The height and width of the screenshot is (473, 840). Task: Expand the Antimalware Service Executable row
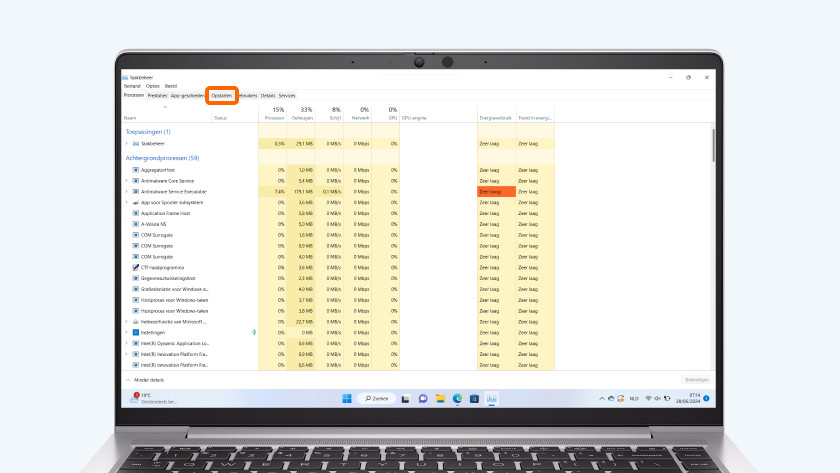coord(126,191)
